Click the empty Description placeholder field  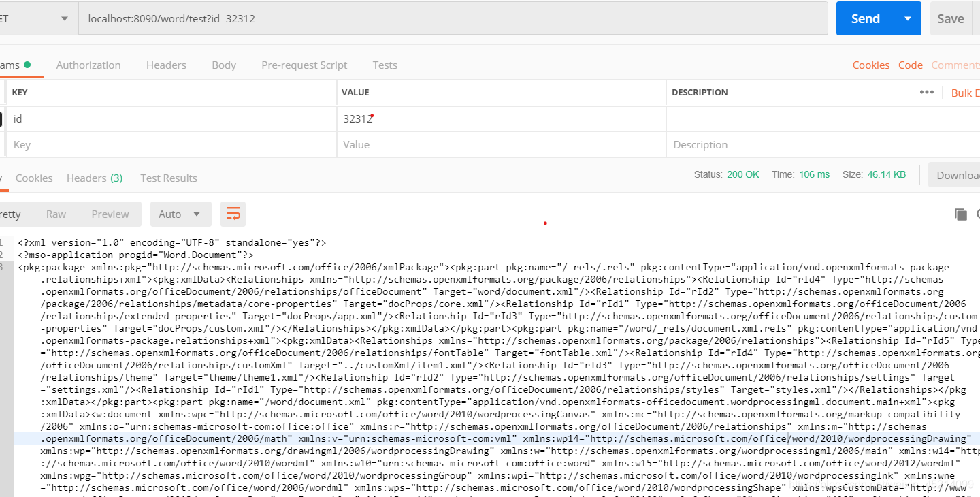823,145
